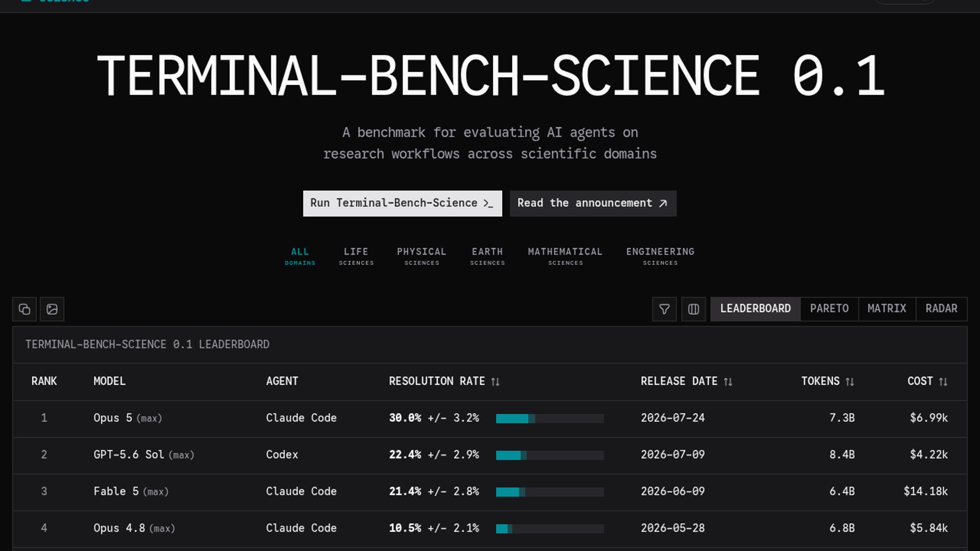Open the columns toggle icon
The height and width of the screenshot is (551, 980).
[x=694, y=309]
